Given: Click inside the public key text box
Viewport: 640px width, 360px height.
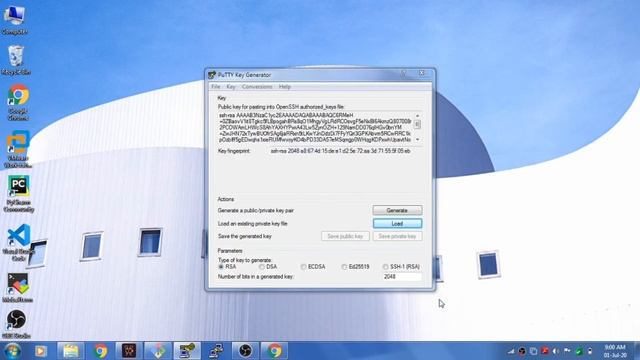Looking at the screenshot, I should pos(315,127).
